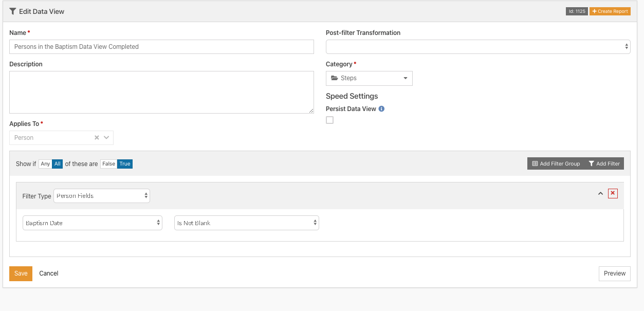This screenshot has width=644, height=311.
Task: Click the Preview button
Action: [615, 273]
